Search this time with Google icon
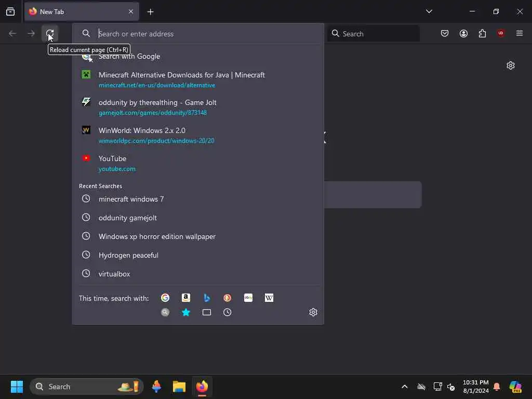The width and height of the screenshot is (532, 399). click(165, 298)
